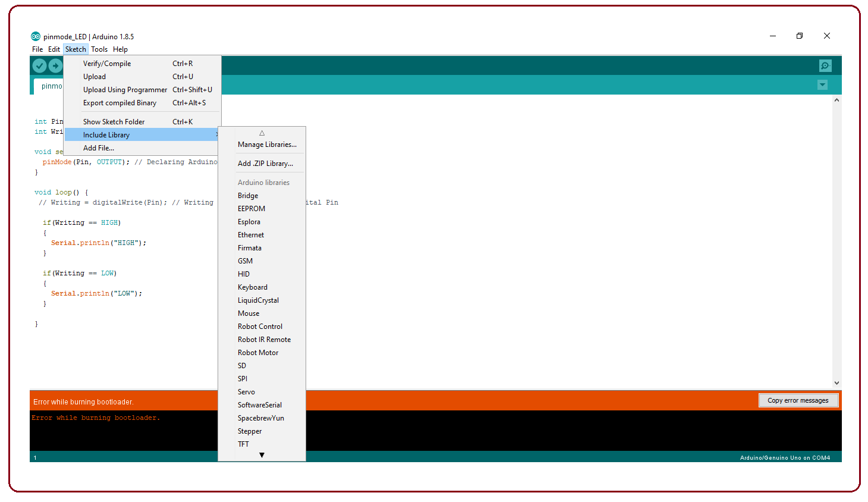The width and height of the screenshot is (868, 502).
Task: Choose Add .ZIP Library option
Action: tap(265, 163)
